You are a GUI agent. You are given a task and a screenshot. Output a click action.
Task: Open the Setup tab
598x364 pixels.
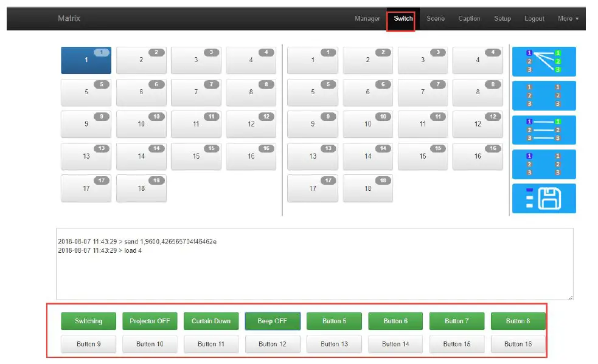(x=502, y=18)
